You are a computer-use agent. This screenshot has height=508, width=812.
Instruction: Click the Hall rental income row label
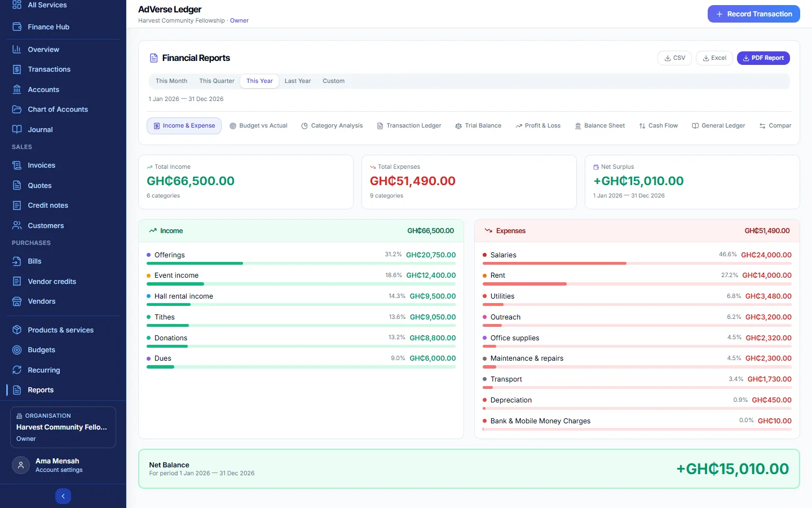184,296
